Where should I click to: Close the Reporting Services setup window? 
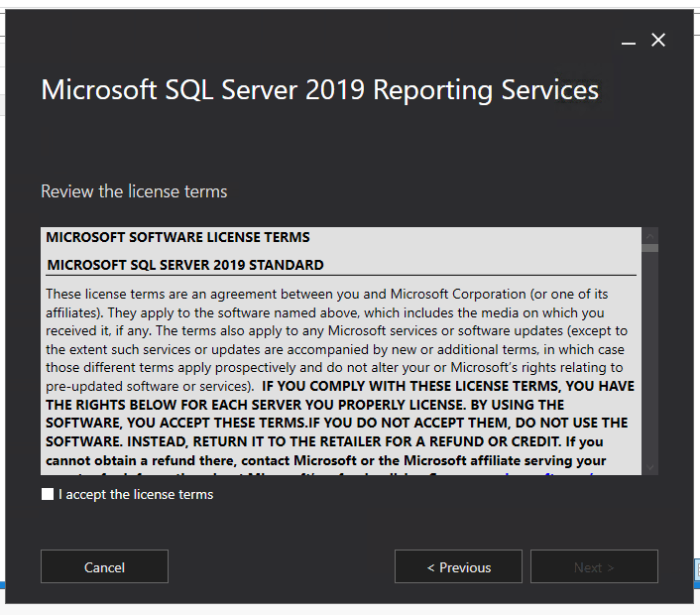point(657,41)
